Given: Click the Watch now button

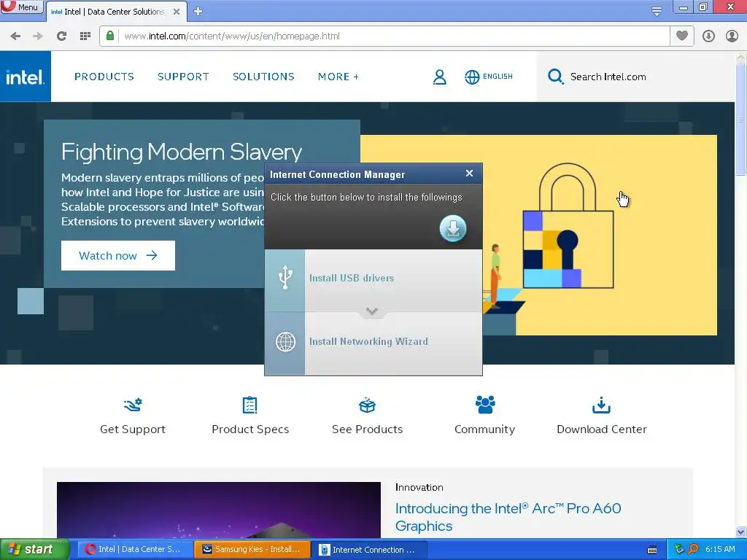Looking at the screenshot, I should coord(118,256).
